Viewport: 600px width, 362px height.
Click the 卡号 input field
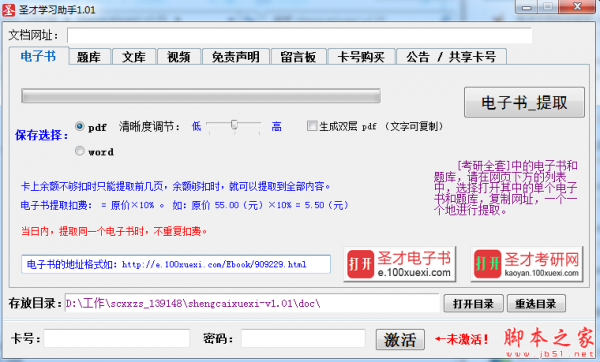coord(117,339)
